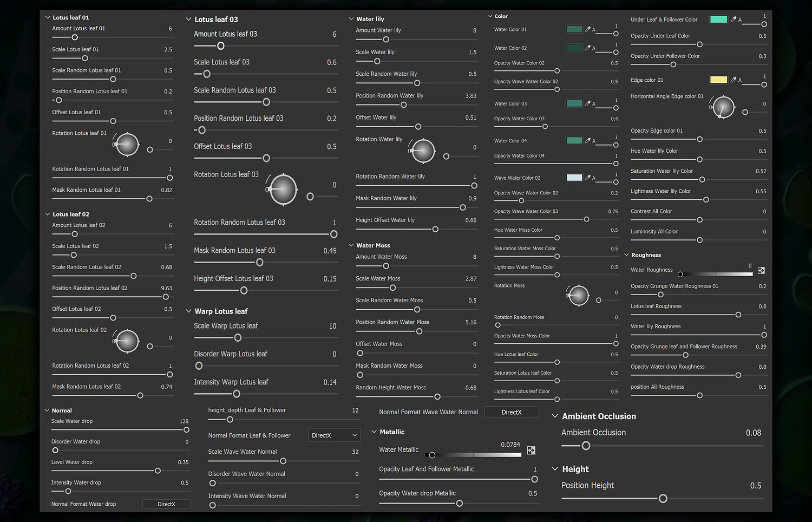
Task: Click the Horizontal Angle Edge color 01 dial
Action: click(x=724, y=107)
